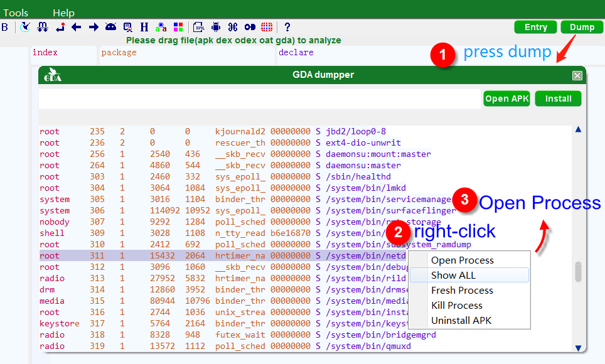Click the B icon at toolbar start
This screenshot has width=605, height=364.
4,27
